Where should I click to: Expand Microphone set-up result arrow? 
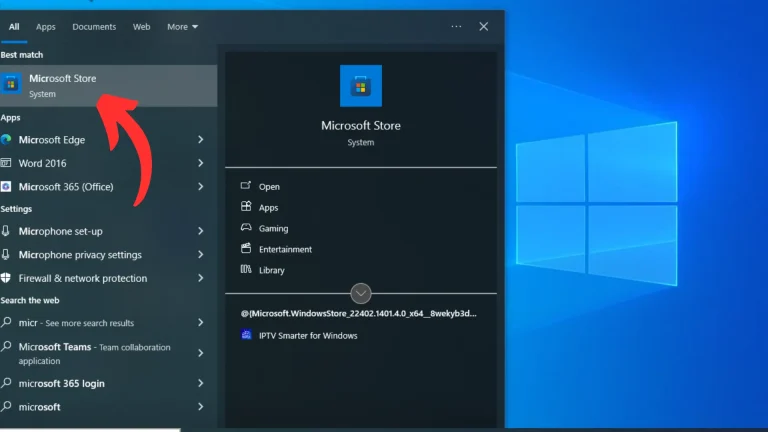tap(201, 231)
